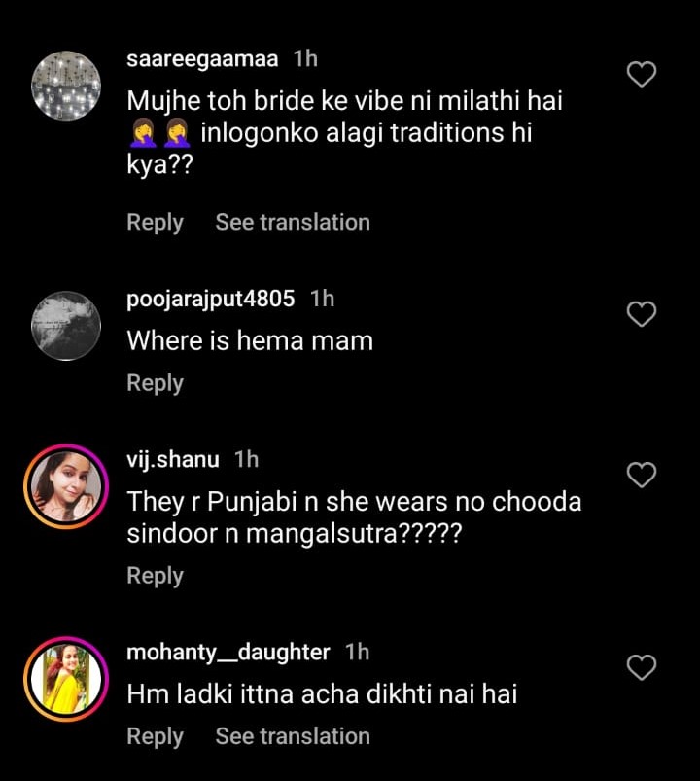This screenshot has width=700, height=781.
Task: Open the mohanty__daughter username link
Action: 228,652
